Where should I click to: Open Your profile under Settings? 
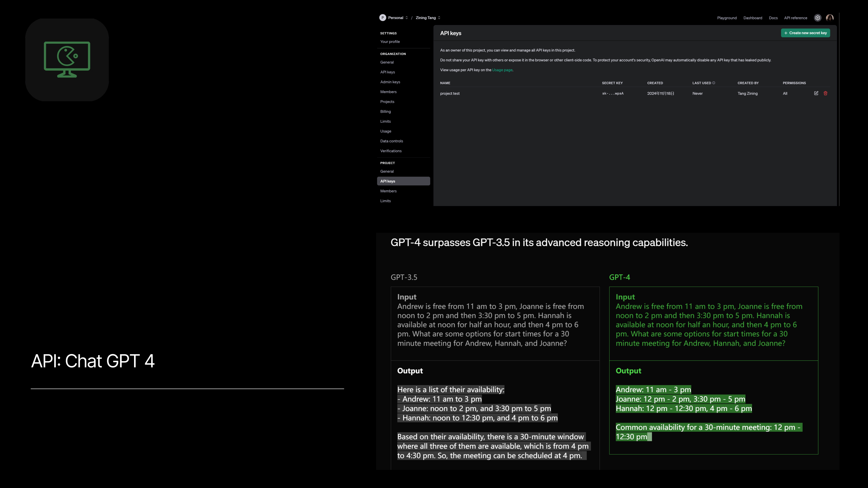pyautogui.click(x=390, y=42)
